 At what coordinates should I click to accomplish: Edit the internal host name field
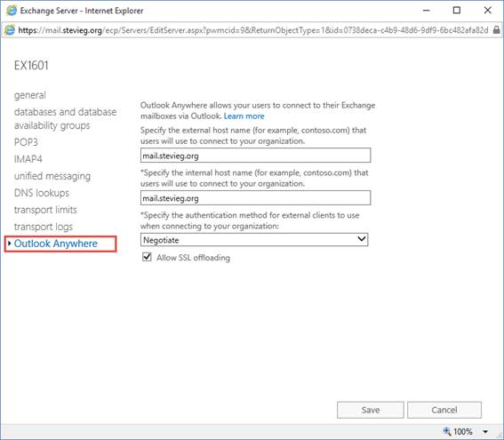click(255, 198)
